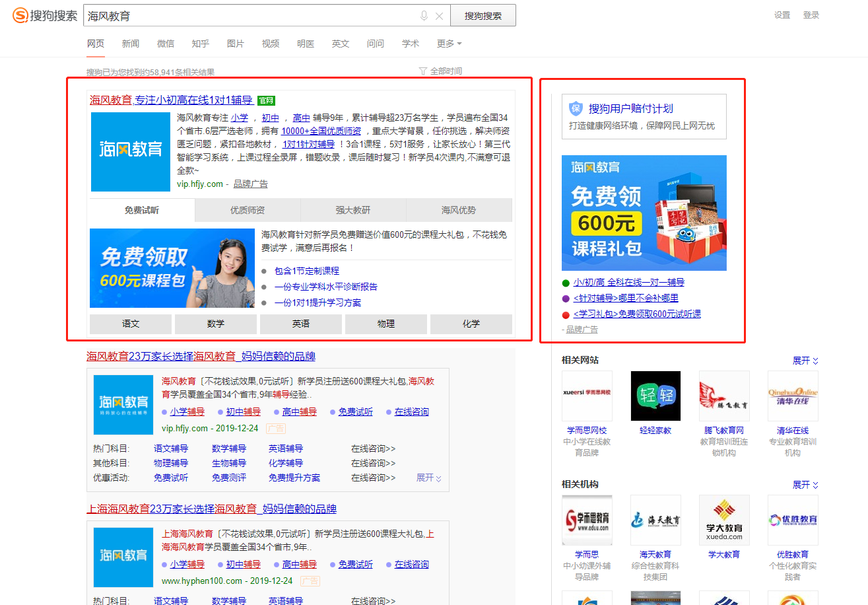Switch to the 海风优势 tab

pos(459,210)
